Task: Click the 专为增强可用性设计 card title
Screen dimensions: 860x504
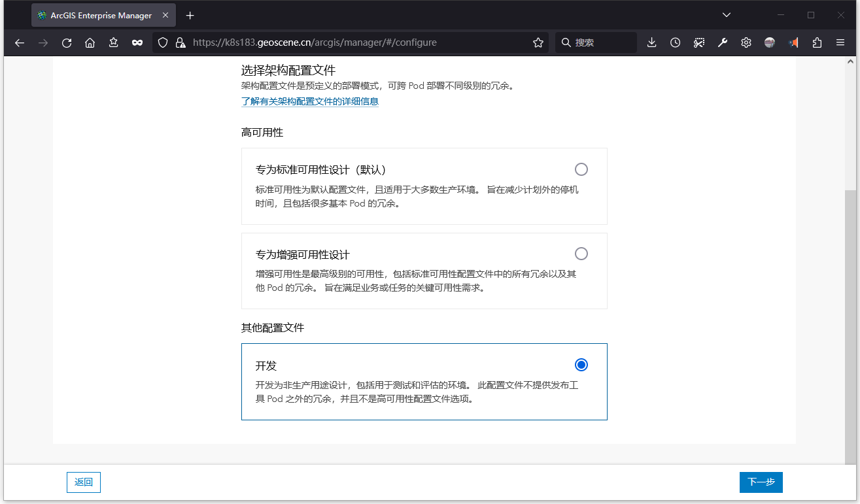Action: pyautogui.click(x=303, y=254)
